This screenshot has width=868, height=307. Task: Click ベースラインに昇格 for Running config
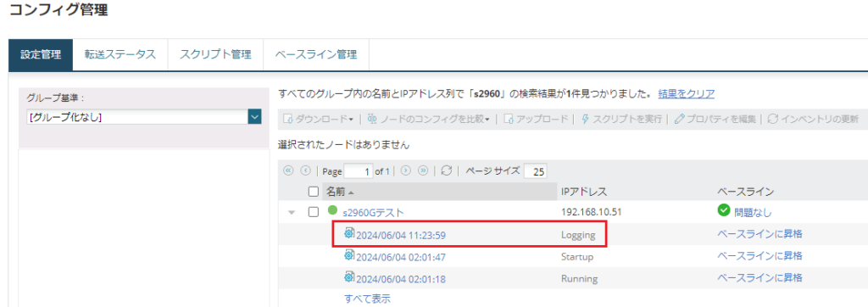pyautogui.click(x=760, y=277)
